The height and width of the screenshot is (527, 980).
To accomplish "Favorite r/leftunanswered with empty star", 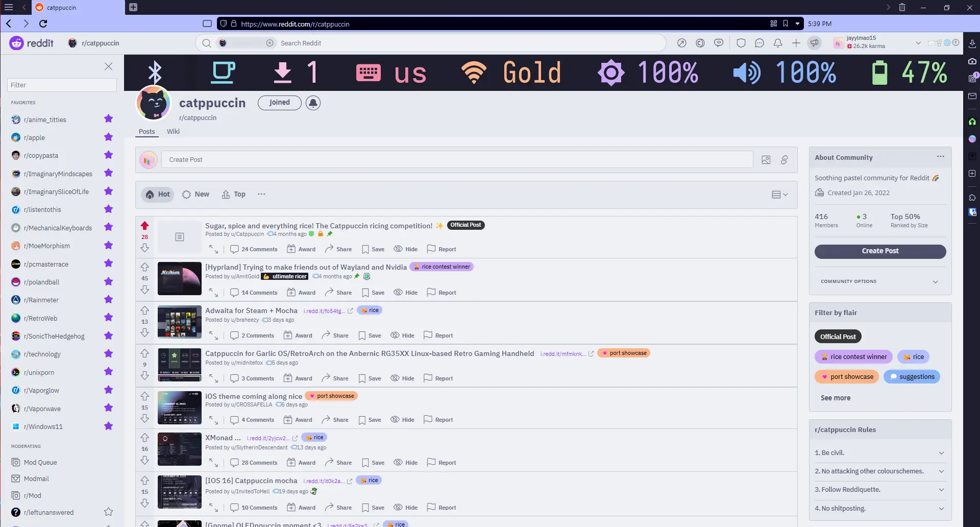I will click(x=108, y=512).
